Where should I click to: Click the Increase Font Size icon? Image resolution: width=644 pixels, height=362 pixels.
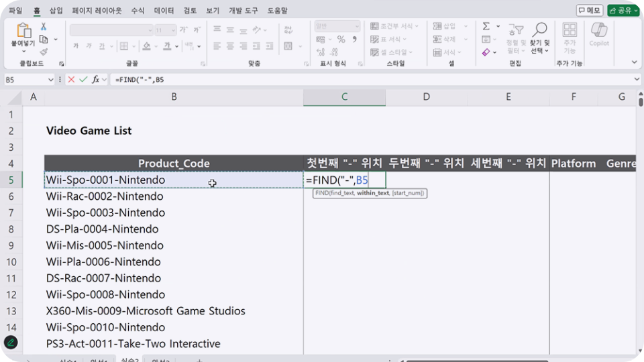coord(184,29)
